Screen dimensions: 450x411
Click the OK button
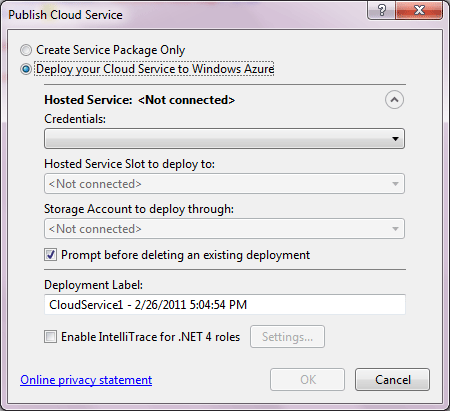pyautogui.click(x=307, y=379)
